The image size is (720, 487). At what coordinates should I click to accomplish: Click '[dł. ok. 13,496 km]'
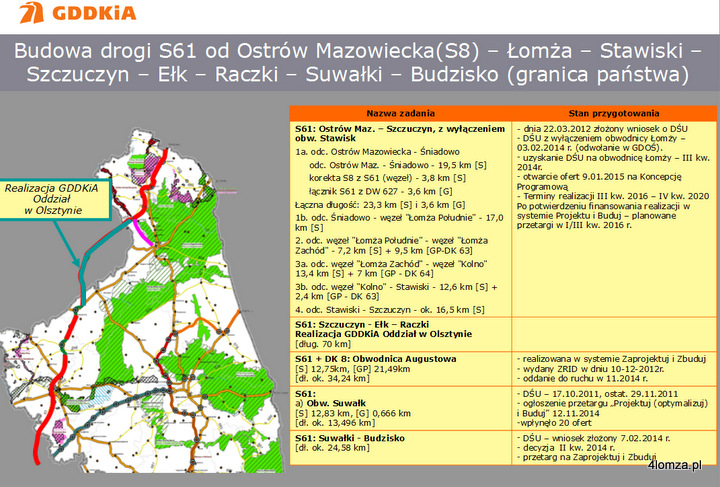click(x=335, y=423)
